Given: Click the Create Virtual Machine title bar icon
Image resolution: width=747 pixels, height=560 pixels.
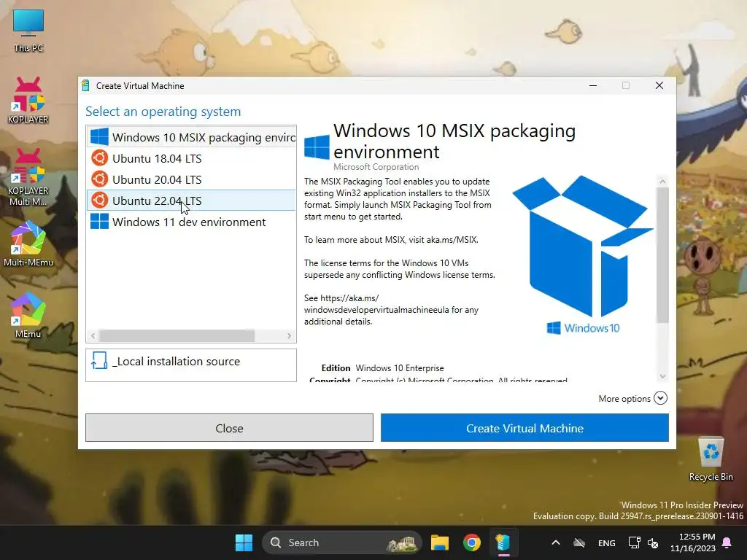Looking at the screenshot, I should tap(86, 86).
